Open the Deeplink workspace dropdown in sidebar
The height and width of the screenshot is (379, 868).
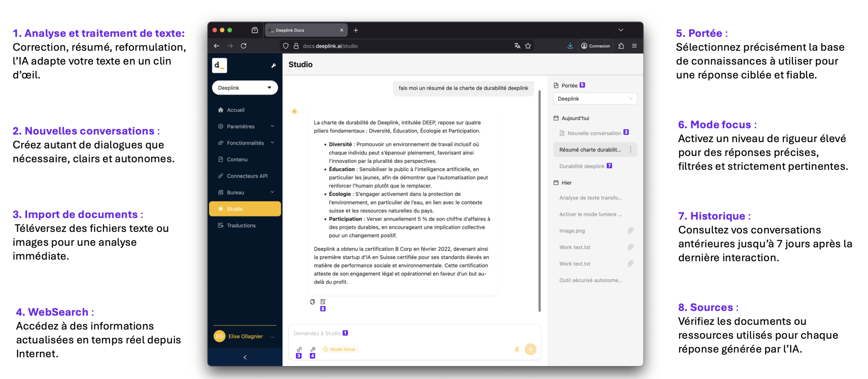[x=244, y=88]
